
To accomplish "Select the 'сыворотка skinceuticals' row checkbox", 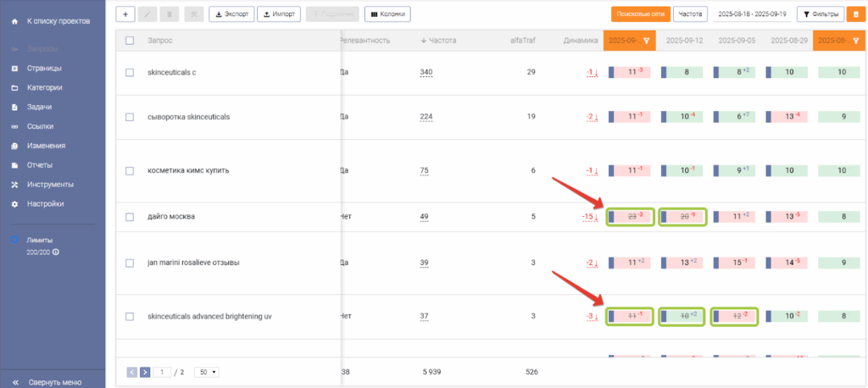I will pyautogui.click(x=130, y=117).
